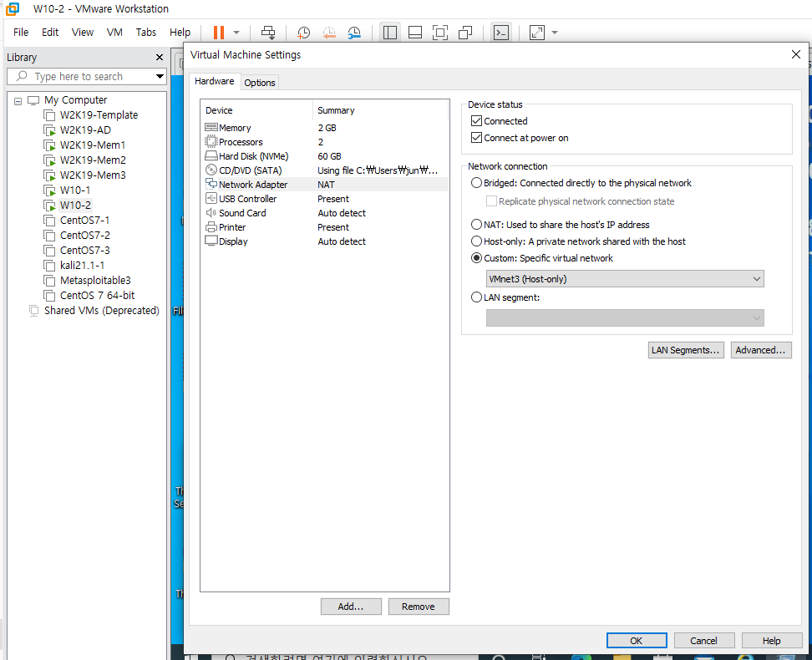812x660 pixels.
Task: Click the Advanced... button
Action: [x=761, y=350]
